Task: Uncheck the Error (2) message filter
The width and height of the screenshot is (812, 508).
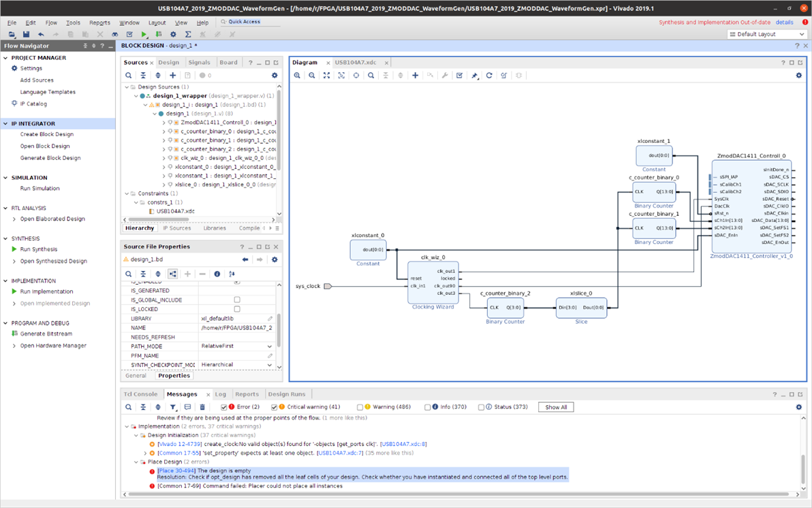Action: [x=223, y=407]
